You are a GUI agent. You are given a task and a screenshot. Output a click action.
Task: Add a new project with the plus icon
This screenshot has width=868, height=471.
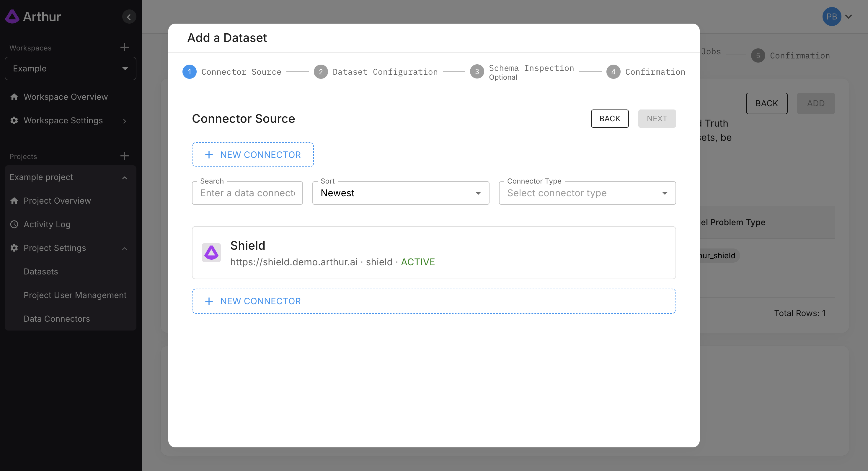click(x=124, y=156)
